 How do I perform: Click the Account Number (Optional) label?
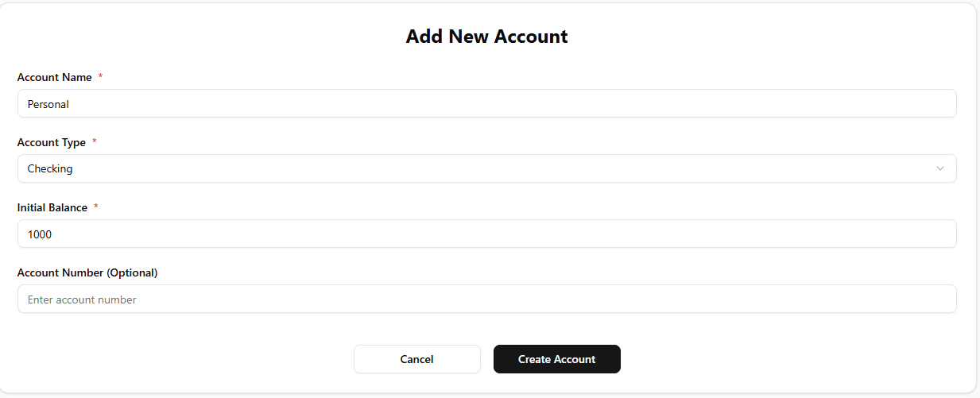pyautogui.click(x=87, y=272)
